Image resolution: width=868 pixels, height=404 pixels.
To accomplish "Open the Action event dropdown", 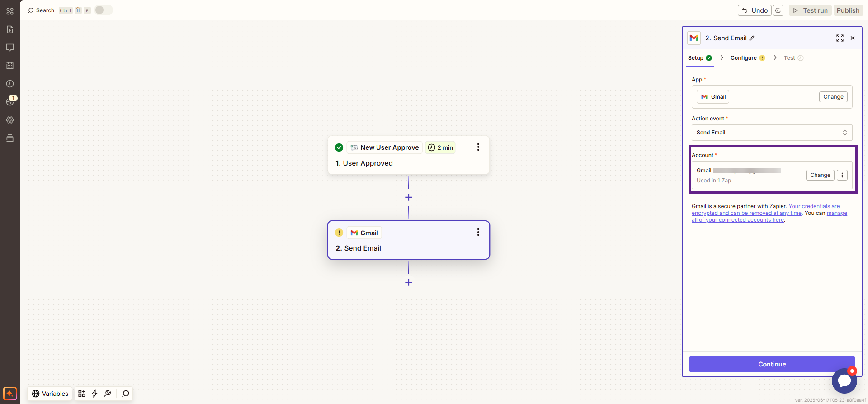I will (x=772, y=133).
